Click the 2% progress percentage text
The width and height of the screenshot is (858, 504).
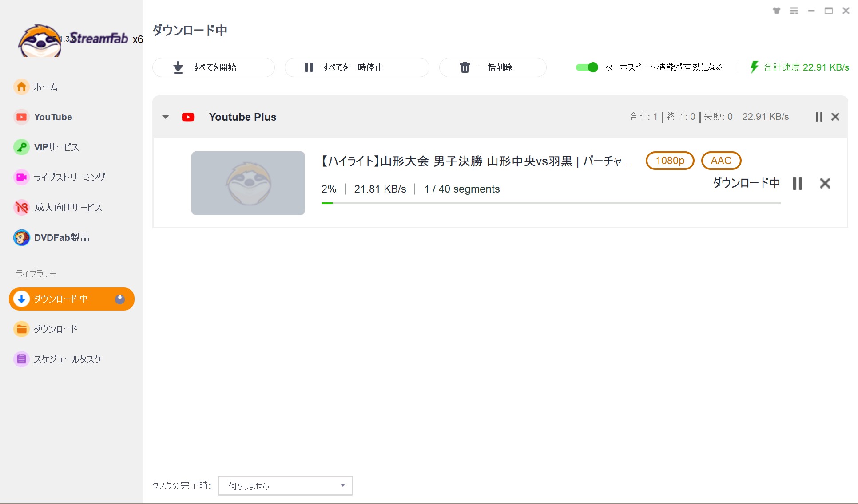pyautogui.click(x=329, y=189)
